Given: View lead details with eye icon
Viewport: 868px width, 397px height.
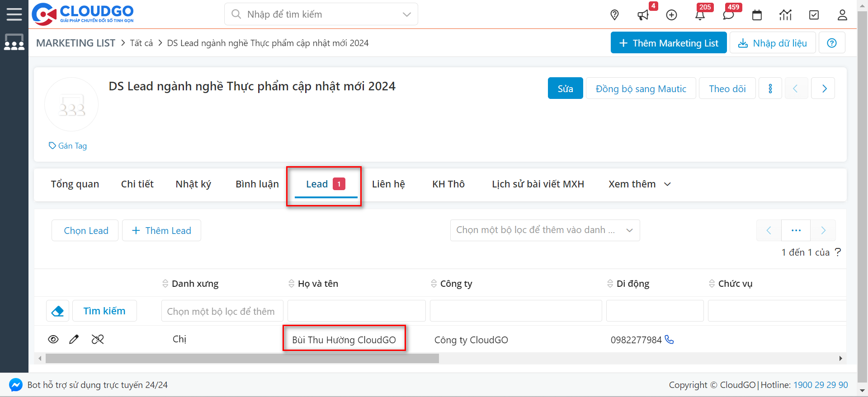Looking at the screenshot, I should (x=53, y=339).
